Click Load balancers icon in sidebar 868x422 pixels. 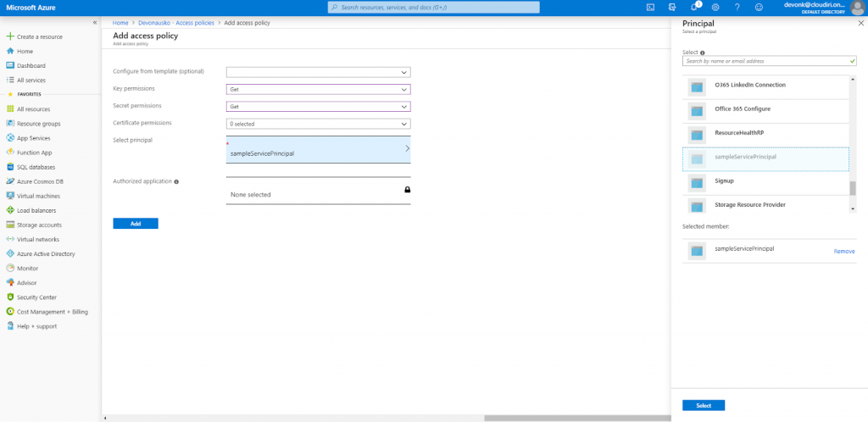10,210
